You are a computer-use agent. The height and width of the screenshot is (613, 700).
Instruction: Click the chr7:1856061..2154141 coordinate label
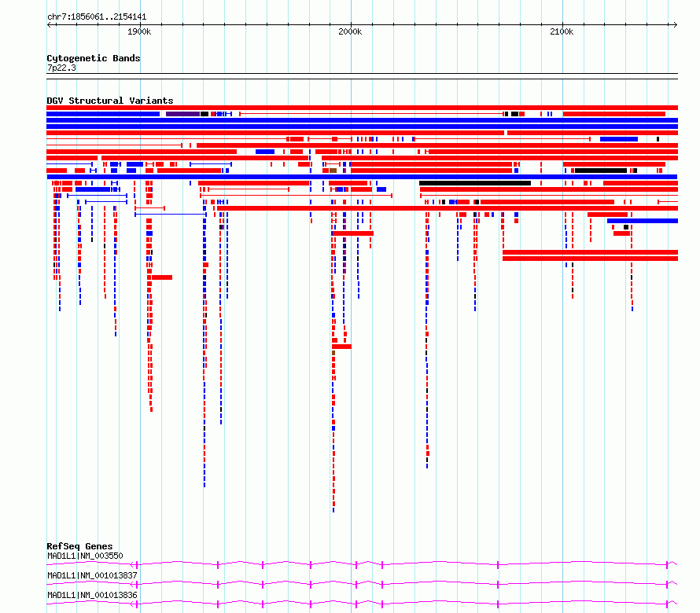[x=97, y=17]
